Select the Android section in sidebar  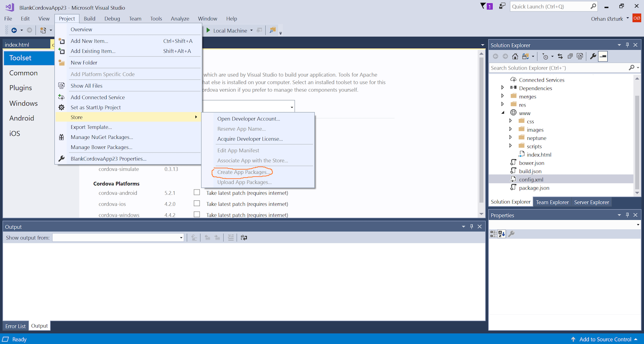22,118
